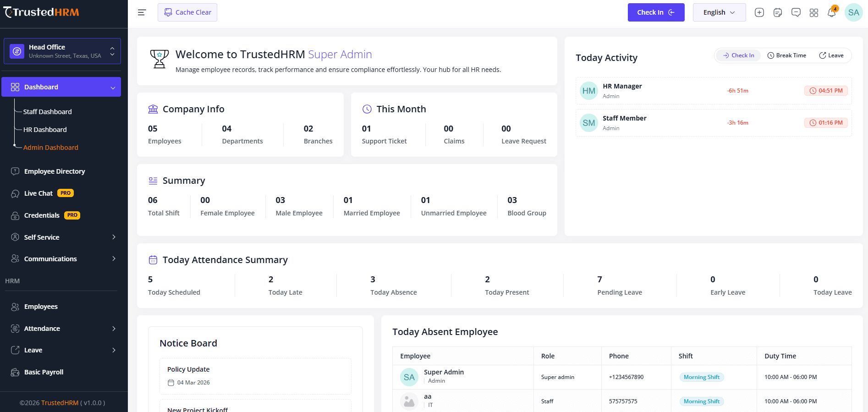This screenshot has width=868, height=412.
Task: Open the apps grid icon
Action: coord(814,12)
